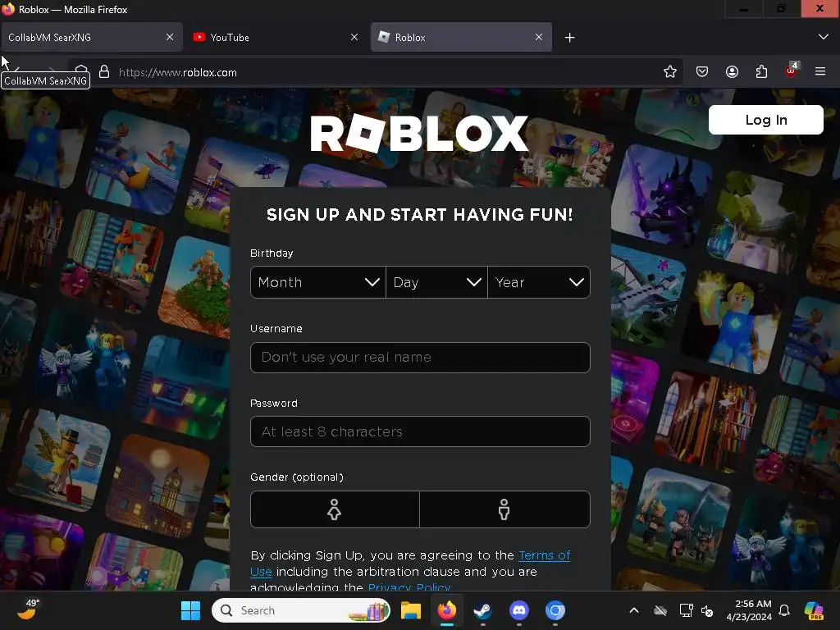Switch to the YouTube tab

coord(276,37)
